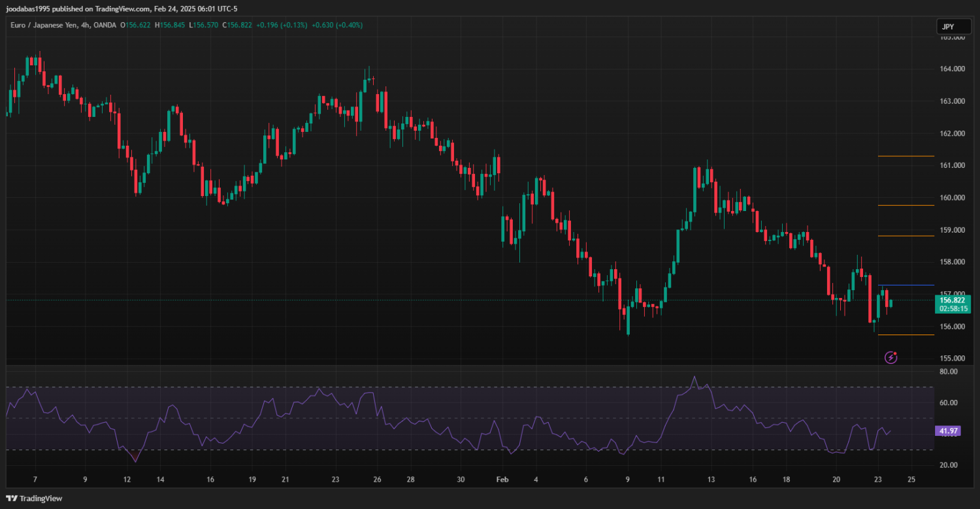
Task: Select the topmost orange horizontal line above 161
Action: coord(906,156)
